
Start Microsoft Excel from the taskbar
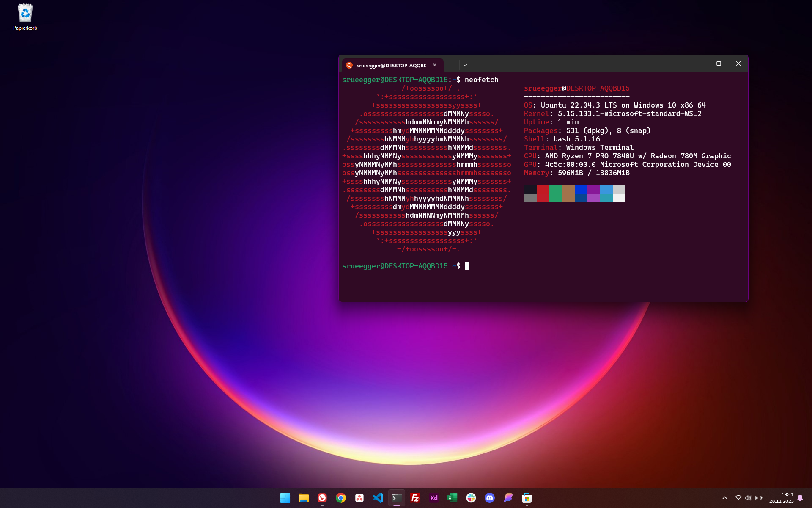pyautogui.click(x=453, y=498)
